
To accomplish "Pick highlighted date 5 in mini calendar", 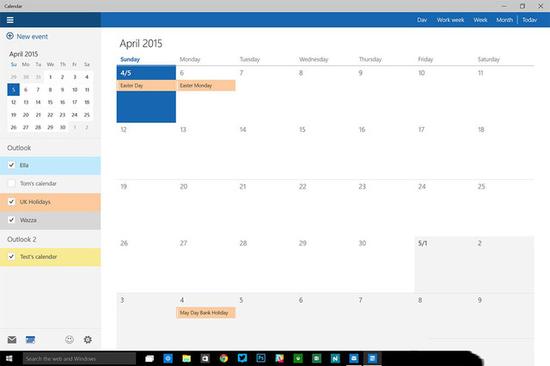I will coord(13,89).
